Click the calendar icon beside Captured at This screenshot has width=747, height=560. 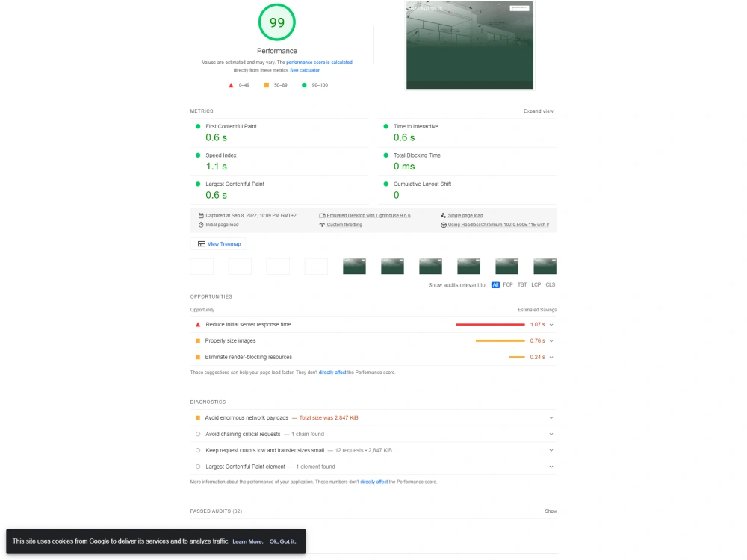coord(201,215)
